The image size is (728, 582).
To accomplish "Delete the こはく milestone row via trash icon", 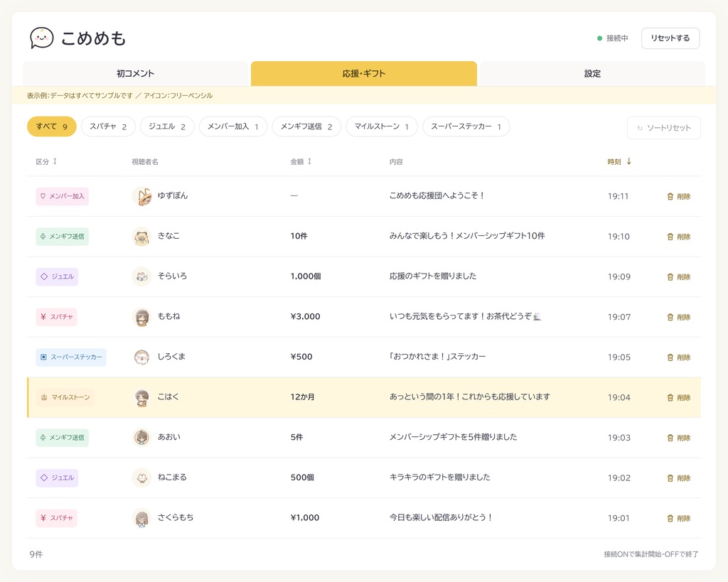I will [679, 397].
